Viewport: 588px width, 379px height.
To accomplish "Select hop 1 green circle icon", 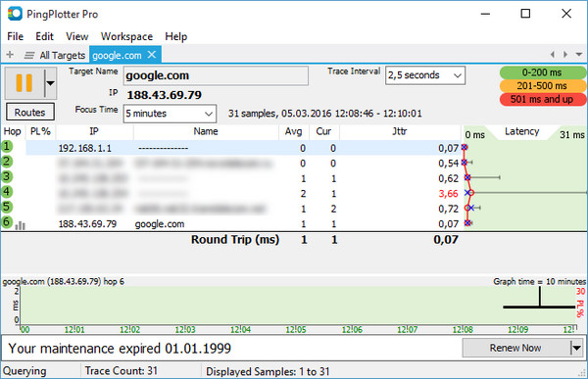I will pos(7,146).
